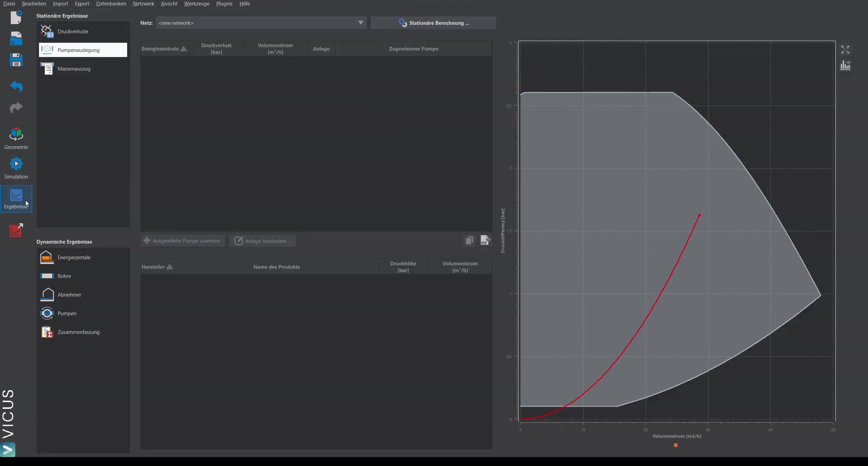The height and width of the screenshot is (466, 868).
Task: Click the Energiezentale building icon
Action: pos(47,257)
